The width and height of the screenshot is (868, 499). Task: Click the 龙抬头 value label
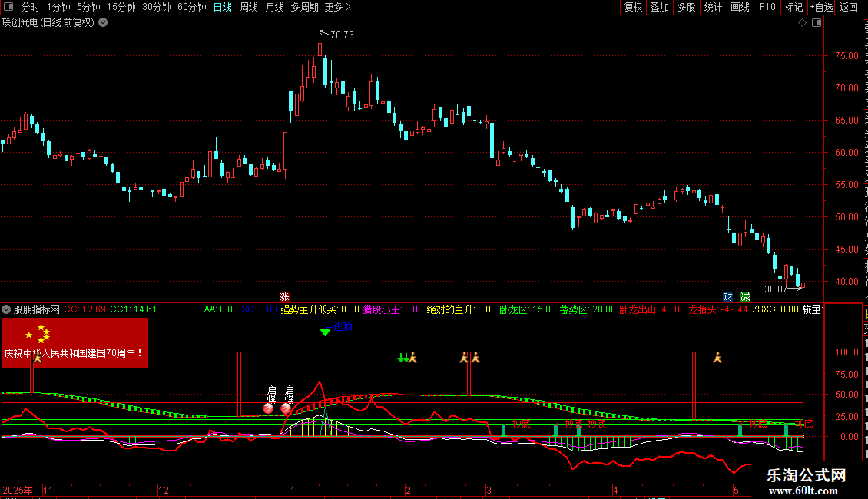tap(718, 310)
